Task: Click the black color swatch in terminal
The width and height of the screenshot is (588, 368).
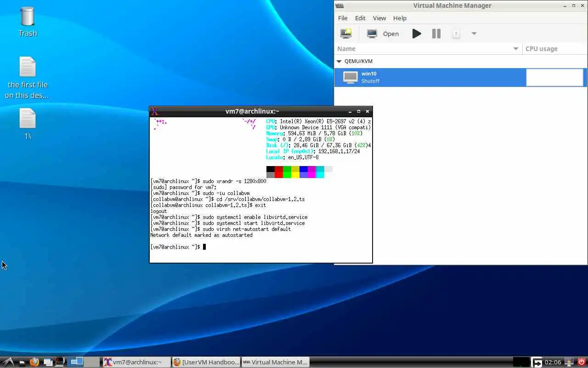Action: coord(271,169)
